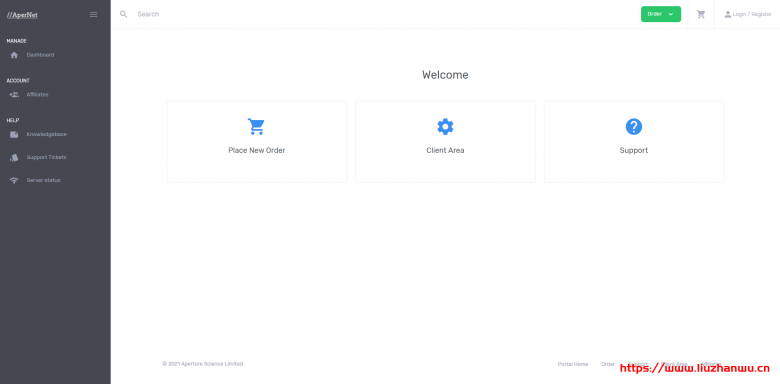Screen dimensions: 780x384
Task: Open the Support card
Action: 634,142
